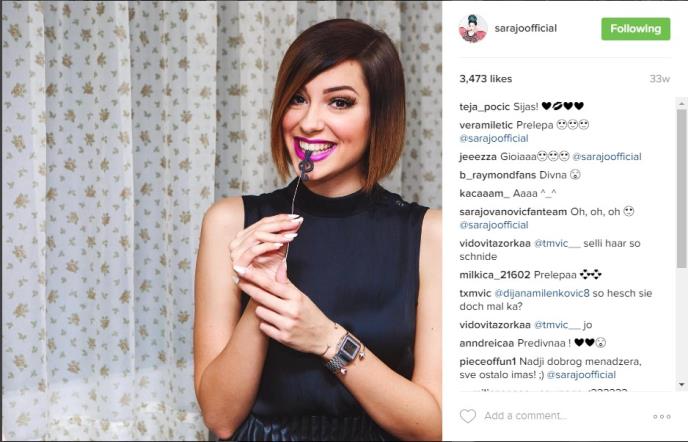Screen dimensions: 688x442
Task: Toggle the green Following button
Action: click(635, 29)
